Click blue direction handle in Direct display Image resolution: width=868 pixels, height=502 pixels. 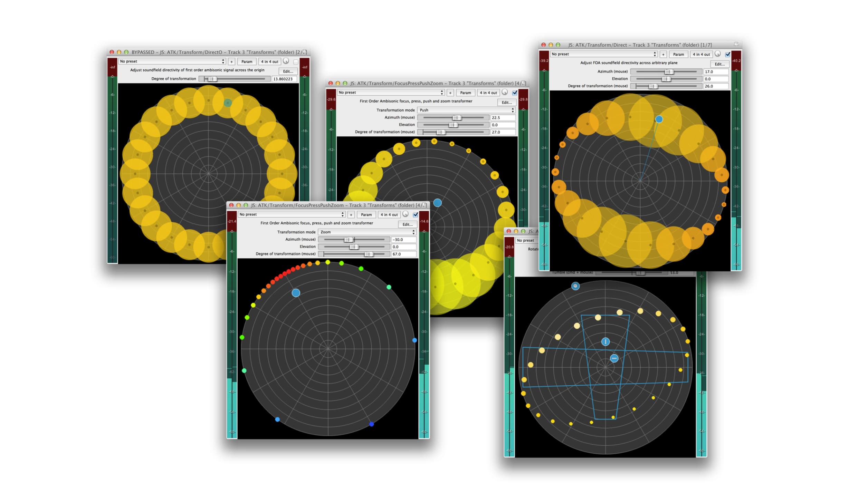659,119
